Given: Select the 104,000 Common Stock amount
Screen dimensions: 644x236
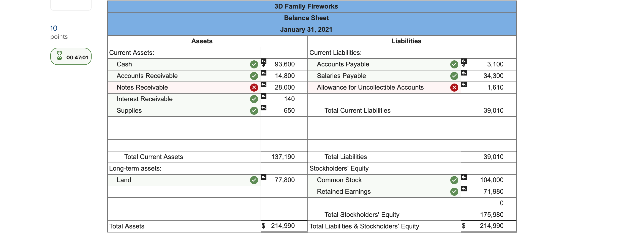Looking at the screenshot, I should tap(489, 180).
